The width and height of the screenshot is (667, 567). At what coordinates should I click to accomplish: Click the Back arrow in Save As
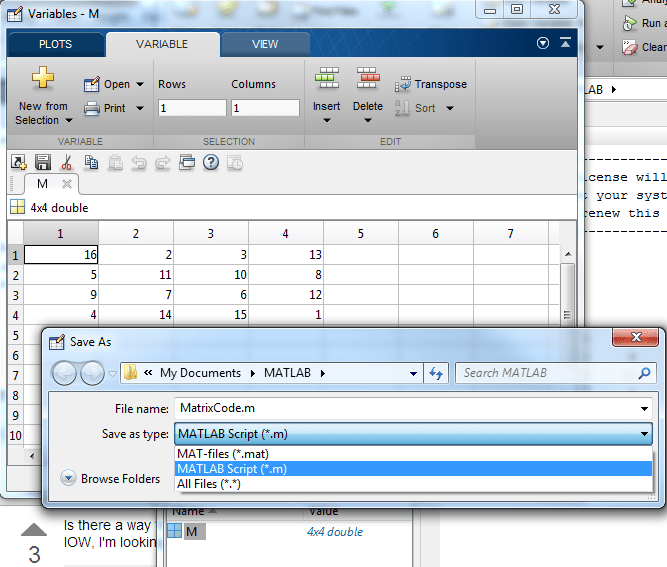point(64,373)
